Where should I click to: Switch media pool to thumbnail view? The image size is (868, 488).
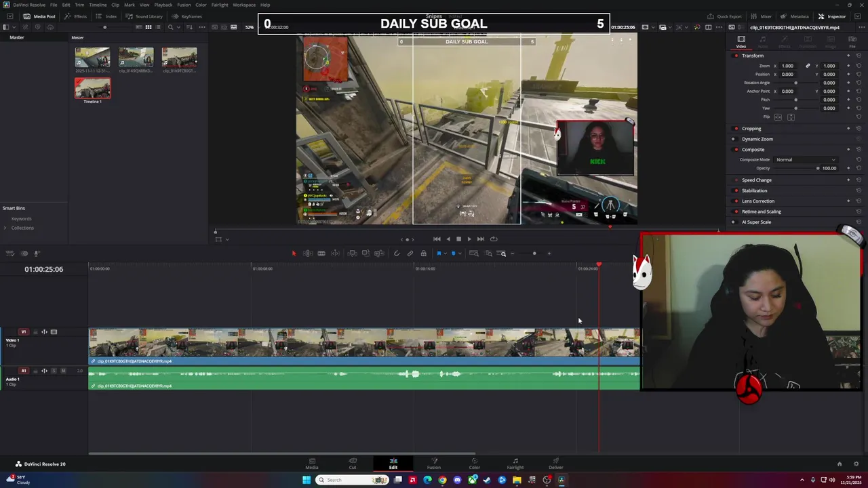pyautogui.click(x=148, y=27)
